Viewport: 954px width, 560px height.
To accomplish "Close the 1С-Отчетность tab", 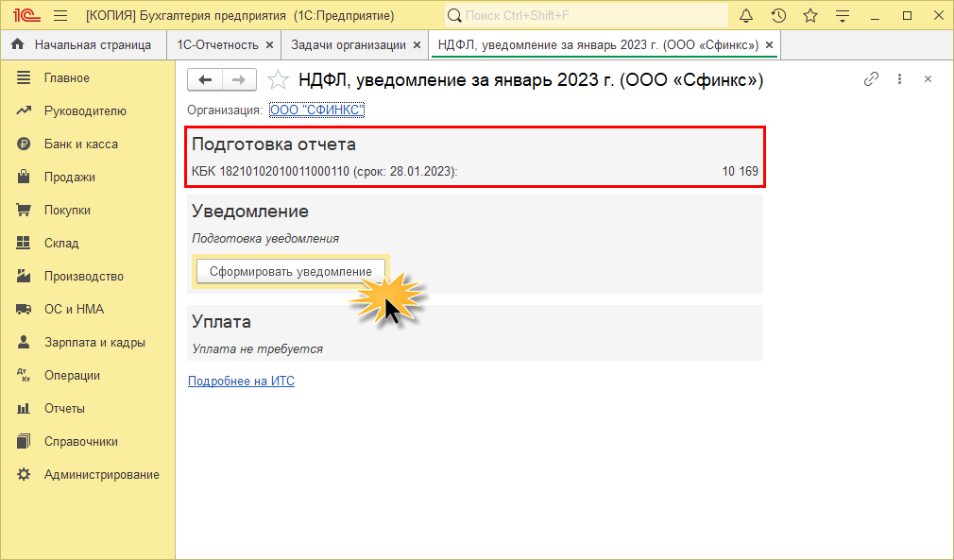I will pyautogui.click(x=269, y=45).
